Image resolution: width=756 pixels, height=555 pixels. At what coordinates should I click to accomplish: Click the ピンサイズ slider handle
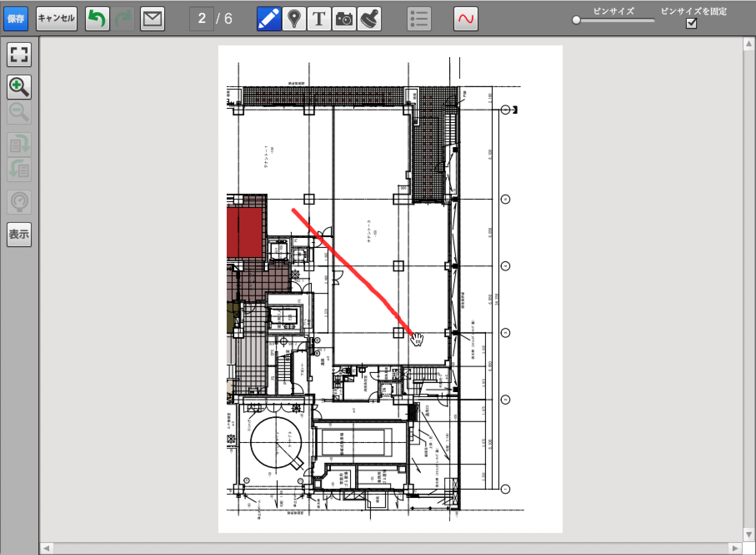click(576, 20)
